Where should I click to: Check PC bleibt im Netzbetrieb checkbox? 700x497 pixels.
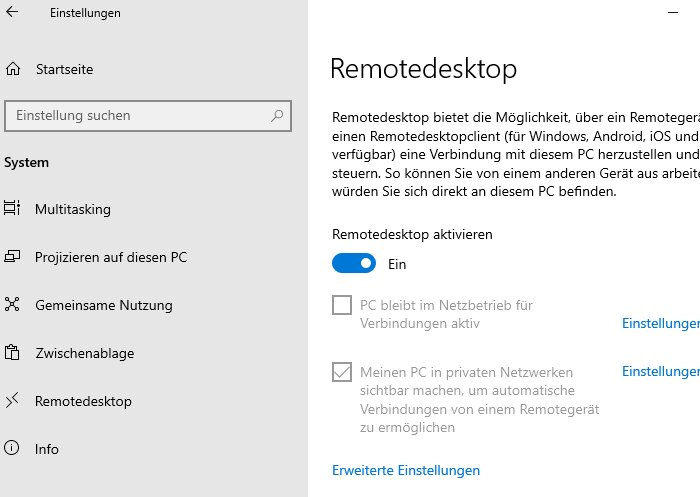coord(342,305)
